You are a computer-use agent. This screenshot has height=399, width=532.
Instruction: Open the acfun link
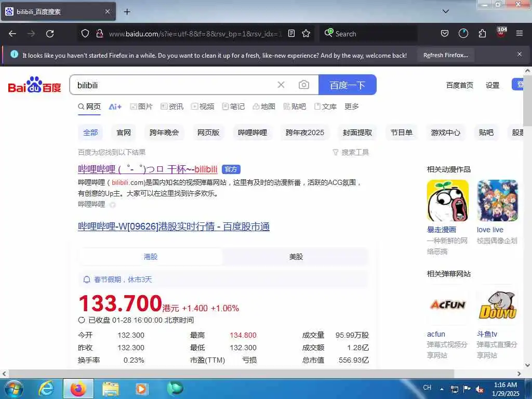(x=436, y=334)
